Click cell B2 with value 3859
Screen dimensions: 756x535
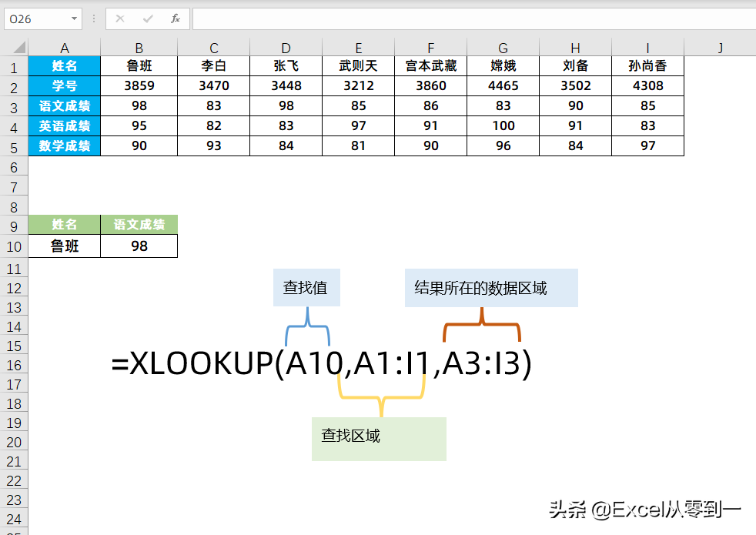click(x=139, y=85)
